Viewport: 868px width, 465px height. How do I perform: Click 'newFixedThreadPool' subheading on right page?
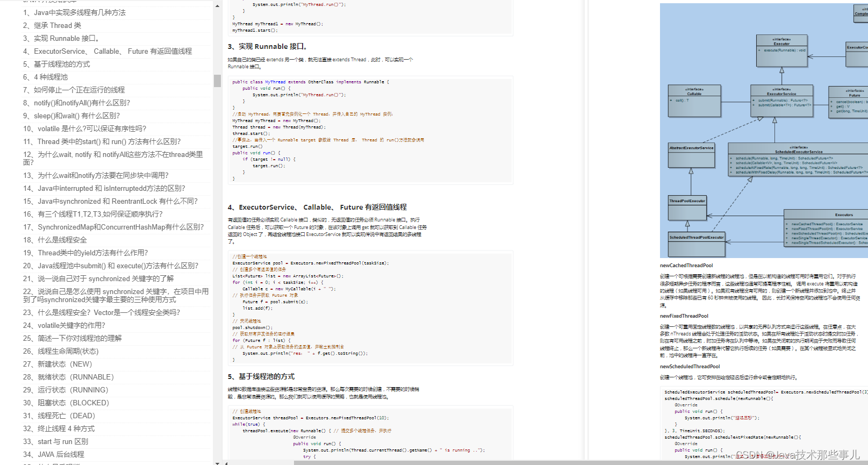(x=684, y=316)
